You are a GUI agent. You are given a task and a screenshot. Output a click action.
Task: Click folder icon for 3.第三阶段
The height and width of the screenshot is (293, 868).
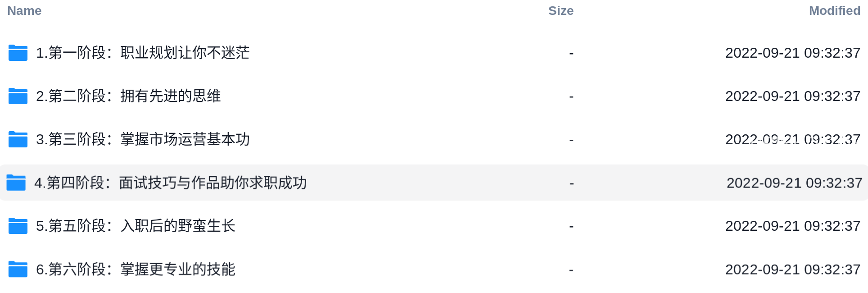pos(18,139)
